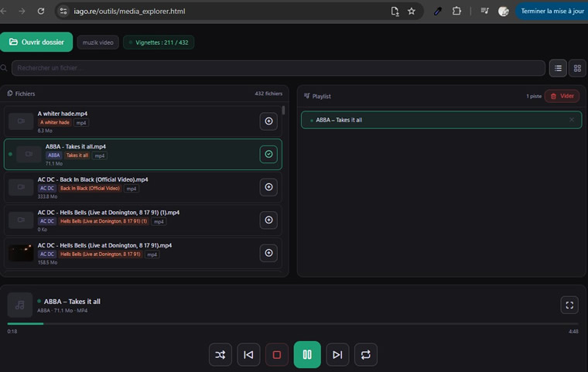
Task: Open fullscreen player view
Action: (x=569, y=305)
